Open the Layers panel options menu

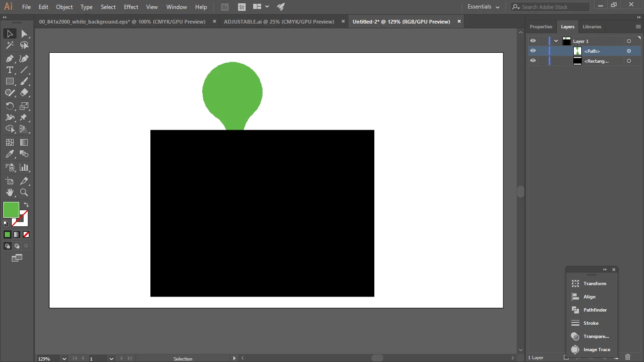638,27
